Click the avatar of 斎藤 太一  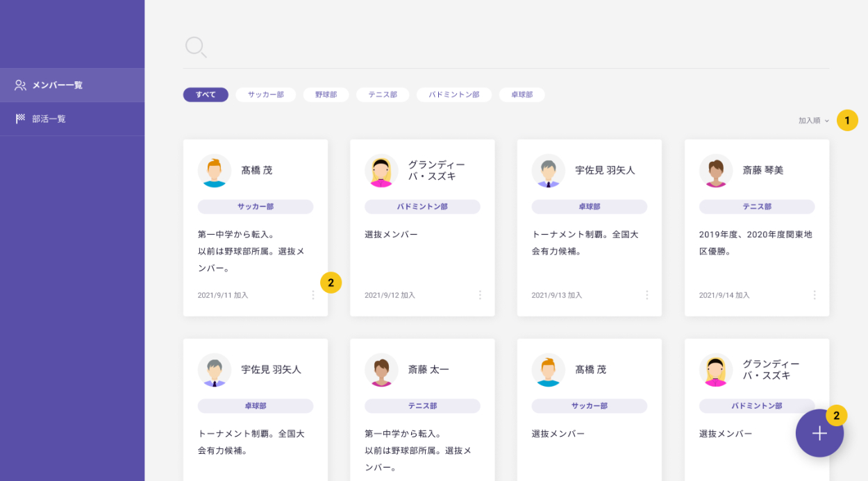click(x=381, y=370)
